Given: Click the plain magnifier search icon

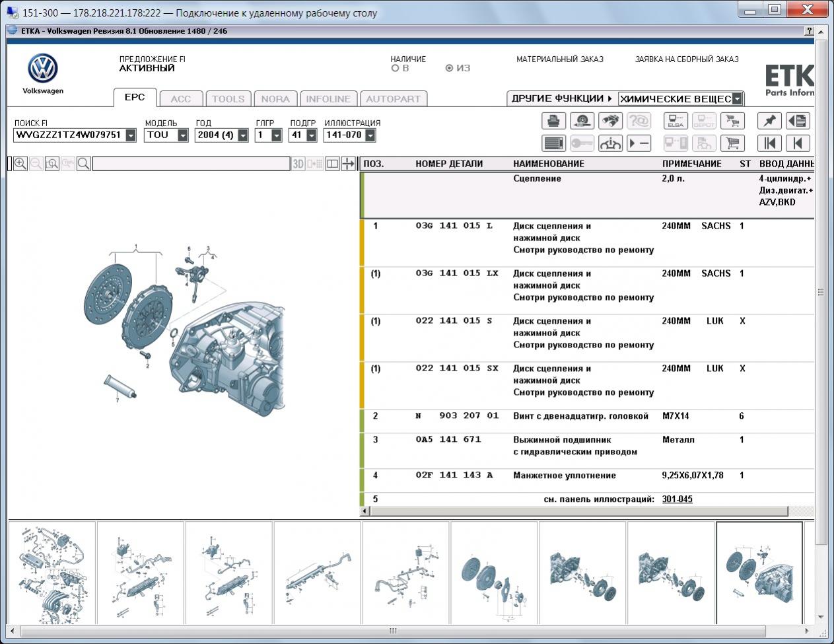Looking at the screenshot, I should coord(84,164).
